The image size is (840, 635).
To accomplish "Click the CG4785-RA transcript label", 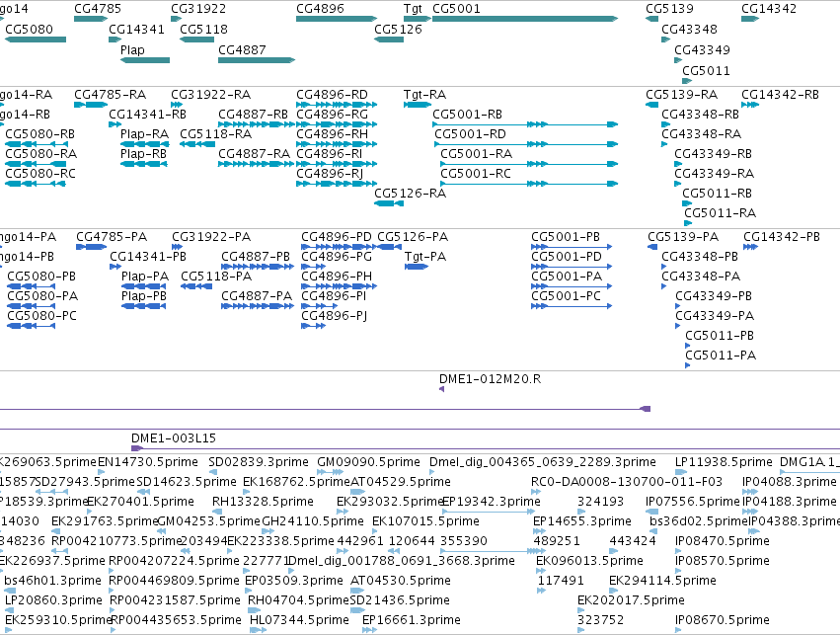I will click(x=110, y=95).
